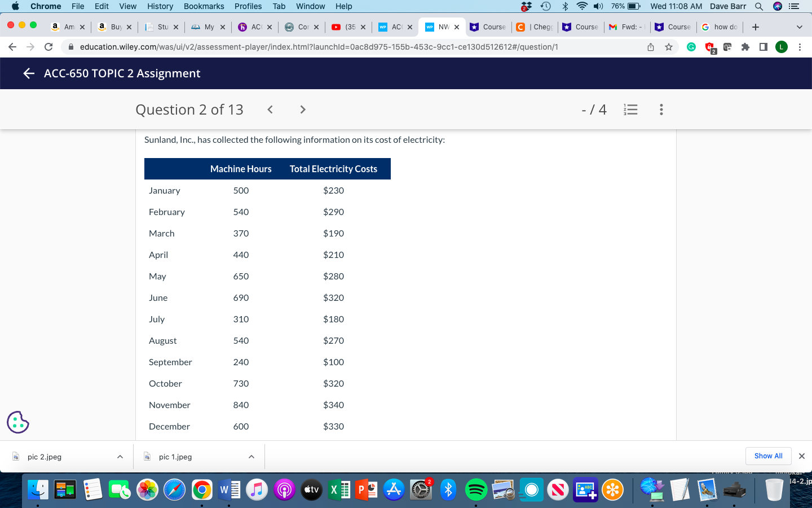Open a new browser tab with plus
812x508 pixels.
tap(756, 27)
